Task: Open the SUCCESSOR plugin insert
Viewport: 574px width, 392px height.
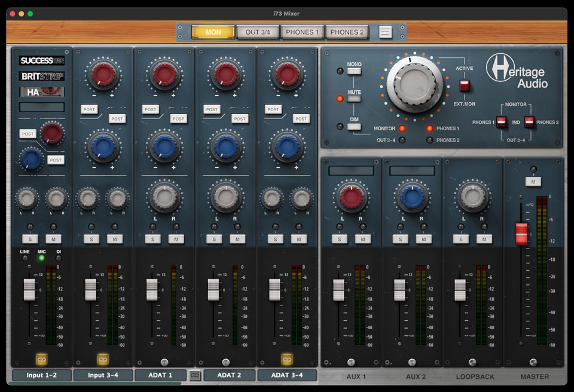Action: tap(42, 60)
